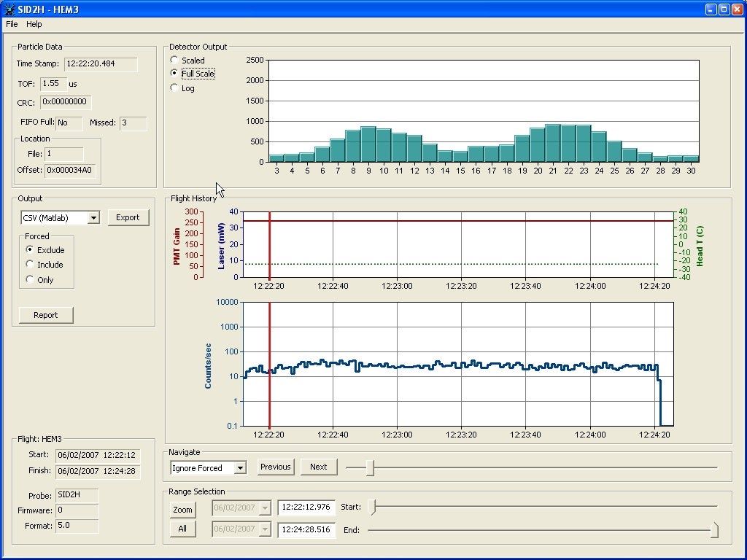Open the File menu
The height and width of the screenshot is (560, 747).
12,24
